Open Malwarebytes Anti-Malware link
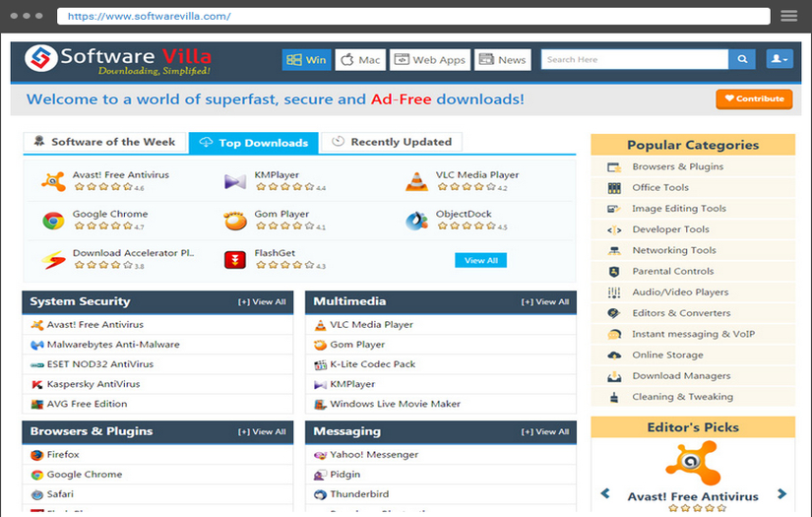This screenshot has height=517, width=812. [x=113, y=345]
